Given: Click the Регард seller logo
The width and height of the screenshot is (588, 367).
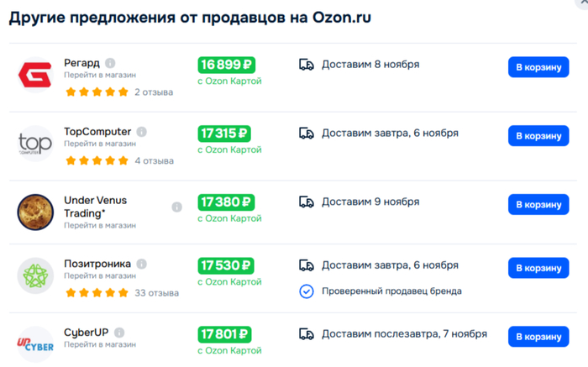Looking at the screenshot, I should [35, 76].
